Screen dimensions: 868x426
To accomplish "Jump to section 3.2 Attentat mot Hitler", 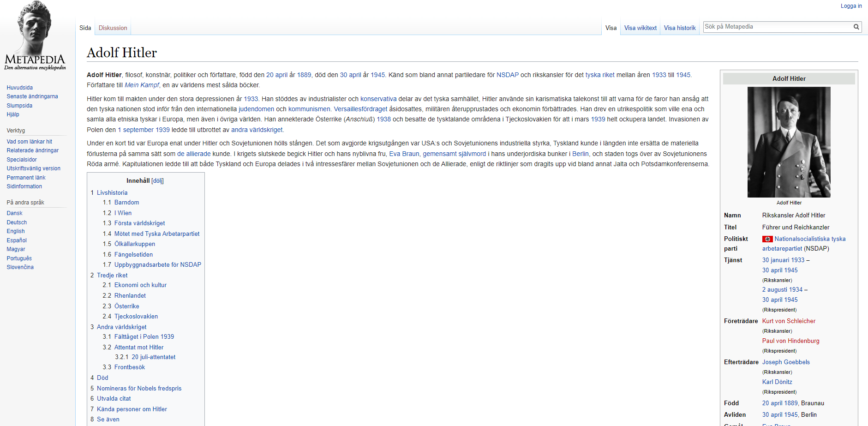I will (133, 348).
